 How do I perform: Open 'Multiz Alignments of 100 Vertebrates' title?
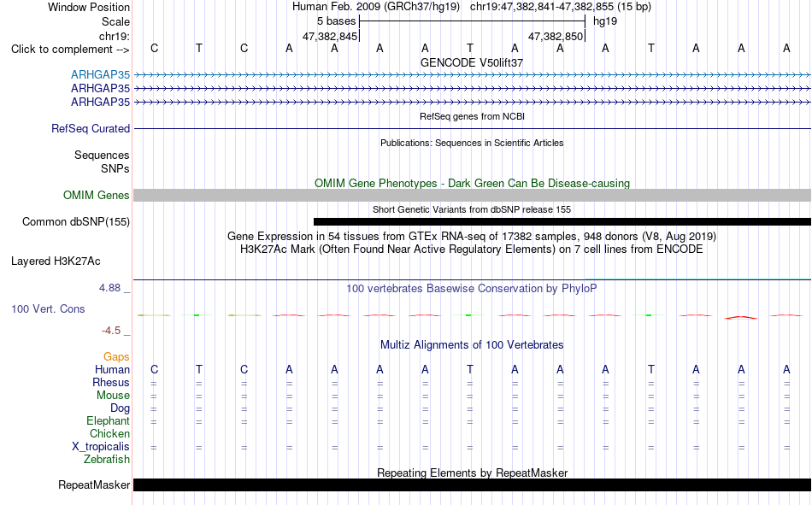click(472, 345)
